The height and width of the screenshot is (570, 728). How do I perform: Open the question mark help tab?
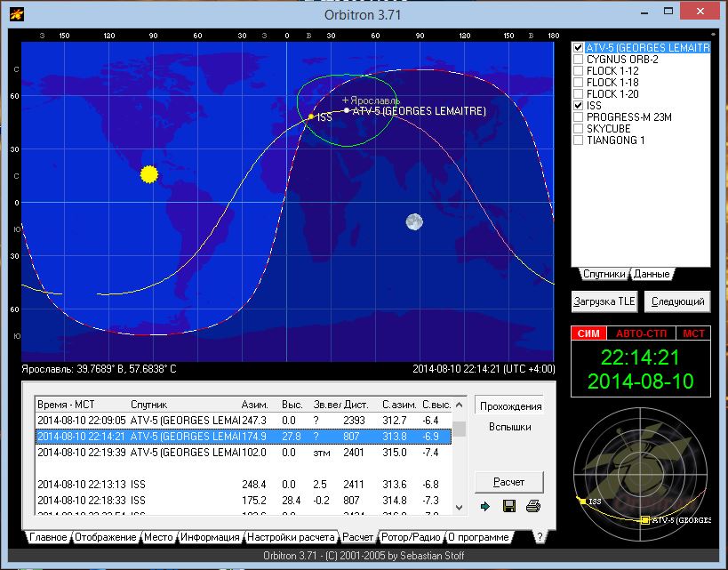540,536
